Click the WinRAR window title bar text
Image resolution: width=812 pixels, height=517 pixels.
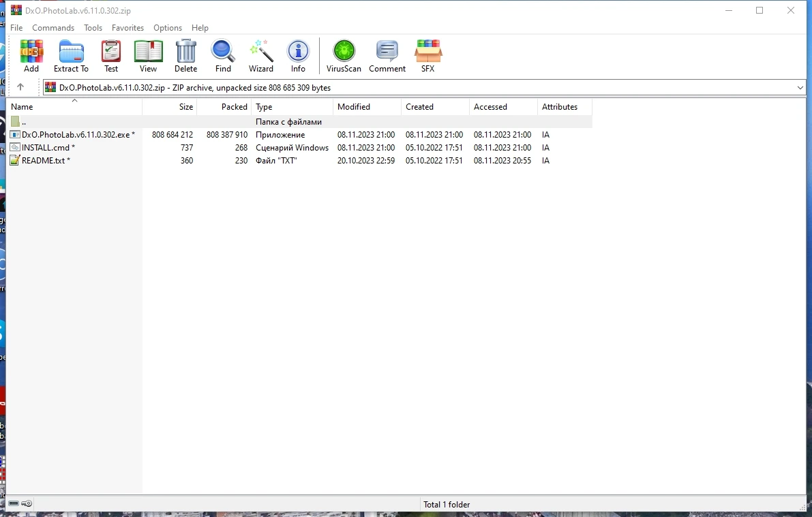(x=78, y=10)
